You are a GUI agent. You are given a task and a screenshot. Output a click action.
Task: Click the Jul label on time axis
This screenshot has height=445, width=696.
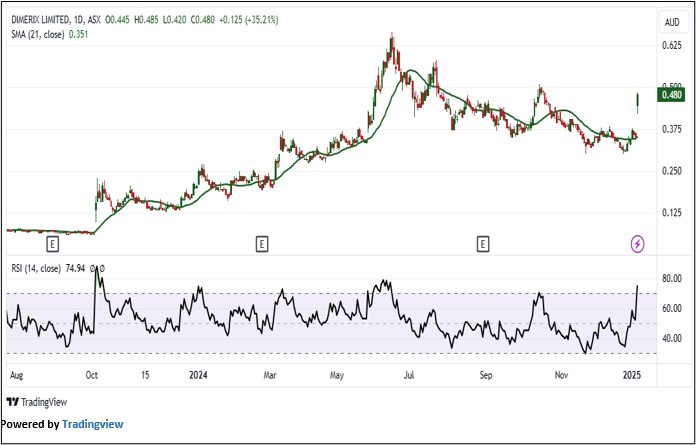(409, 375)
